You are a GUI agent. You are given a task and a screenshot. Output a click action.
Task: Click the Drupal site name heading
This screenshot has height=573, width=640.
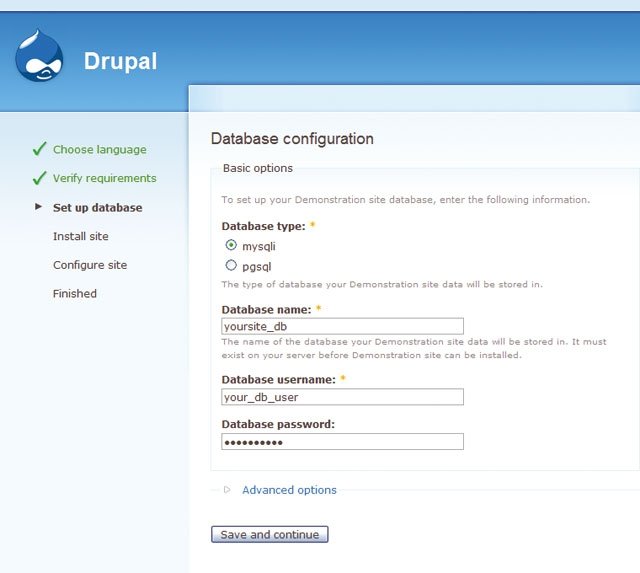tap(120, 61)
